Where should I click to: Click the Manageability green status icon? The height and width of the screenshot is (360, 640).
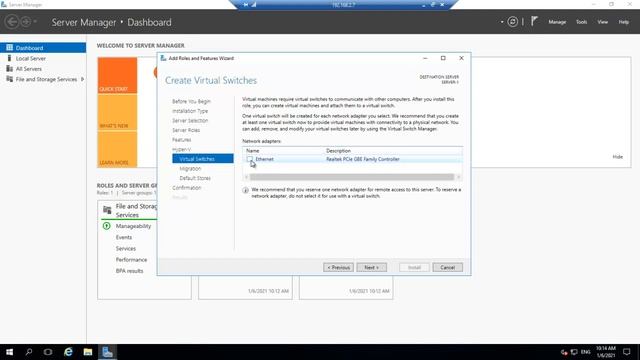(x=107, y=226)
